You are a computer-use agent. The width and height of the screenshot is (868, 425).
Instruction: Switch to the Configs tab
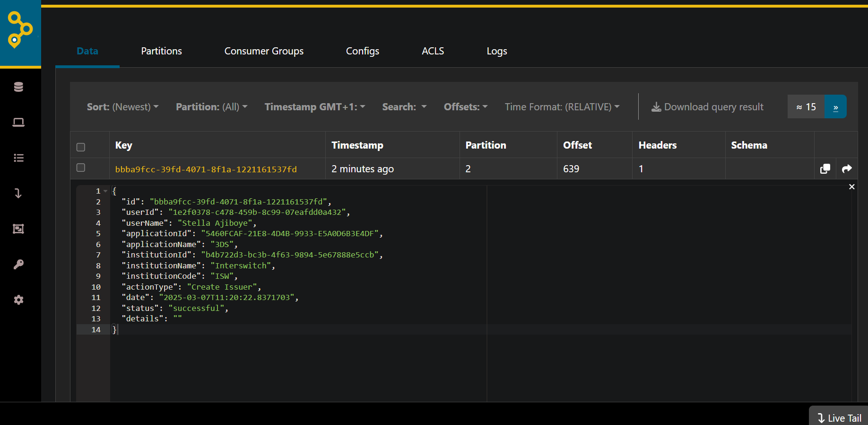[362, 51]
